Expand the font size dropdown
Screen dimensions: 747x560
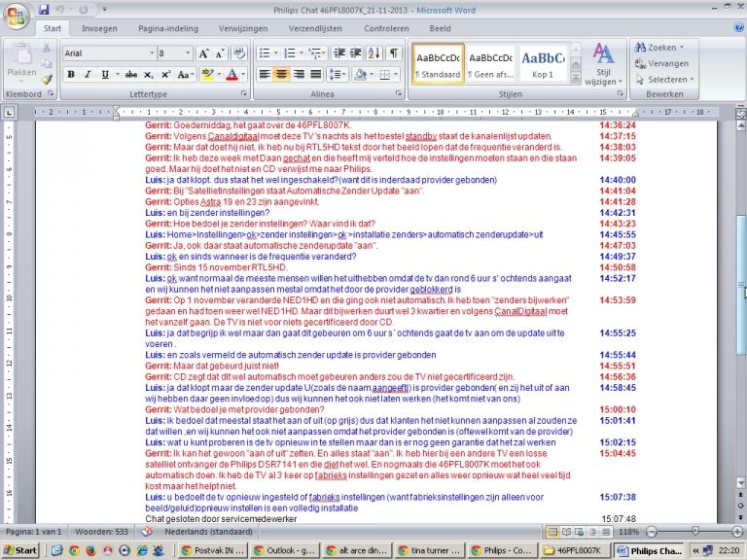pyautogui.click(x=188, y=52)
